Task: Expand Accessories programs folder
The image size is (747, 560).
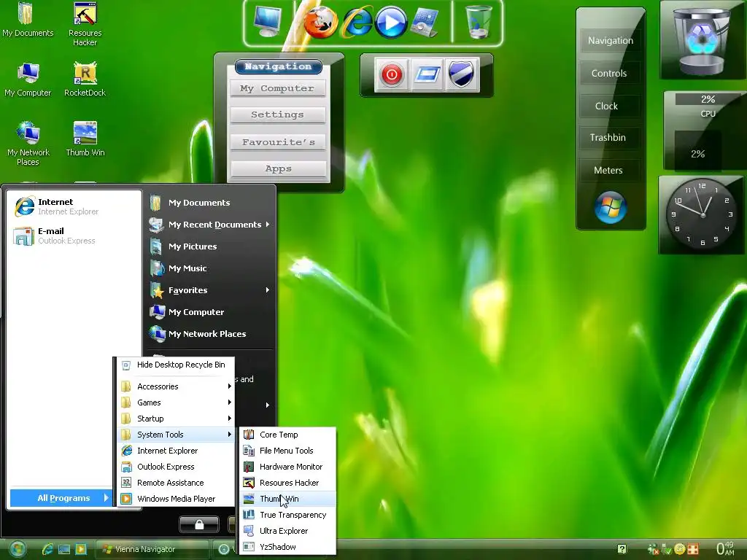Action: coord(176,386)
